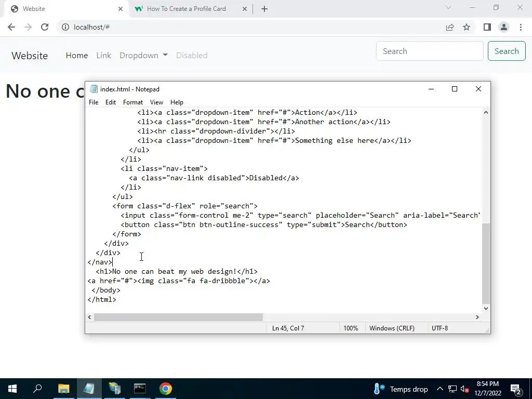Click the line reading </body>
The width and height of the screenshot is (532, 399).
coord(106,290)
